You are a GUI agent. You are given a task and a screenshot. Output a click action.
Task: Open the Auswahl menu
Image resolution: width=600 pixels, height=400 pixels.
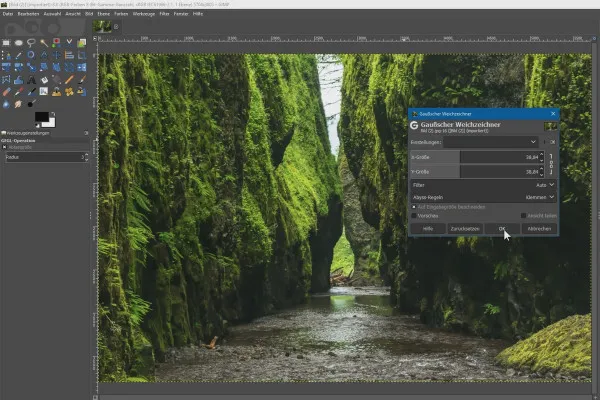pyautogui.click(x=52, y=14)
